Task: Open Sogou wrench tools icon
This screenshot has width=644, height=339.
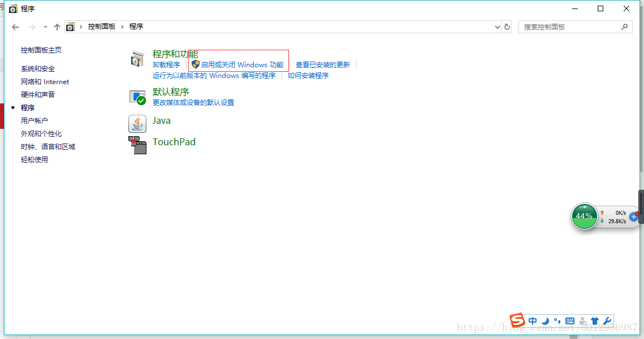Action: point(607,321)
